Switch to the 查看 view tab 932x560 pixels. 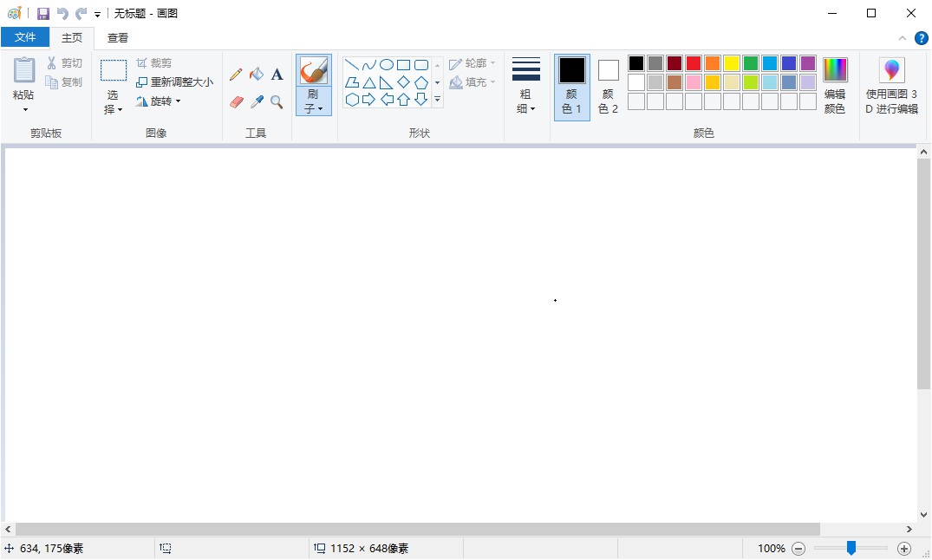[x=118, y=37]
